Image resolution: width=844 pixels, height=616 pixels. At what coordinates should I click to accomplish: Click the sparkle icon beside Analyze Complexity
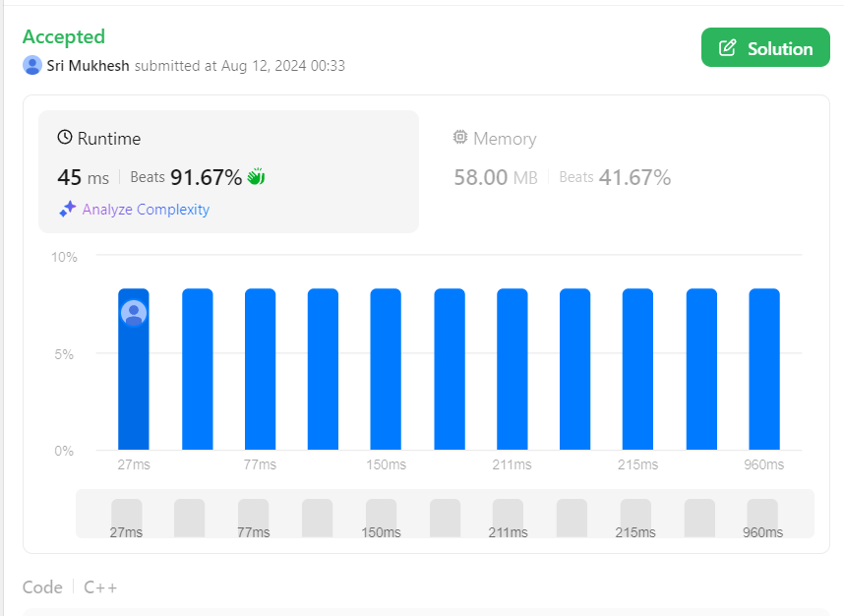coord(67,209)
